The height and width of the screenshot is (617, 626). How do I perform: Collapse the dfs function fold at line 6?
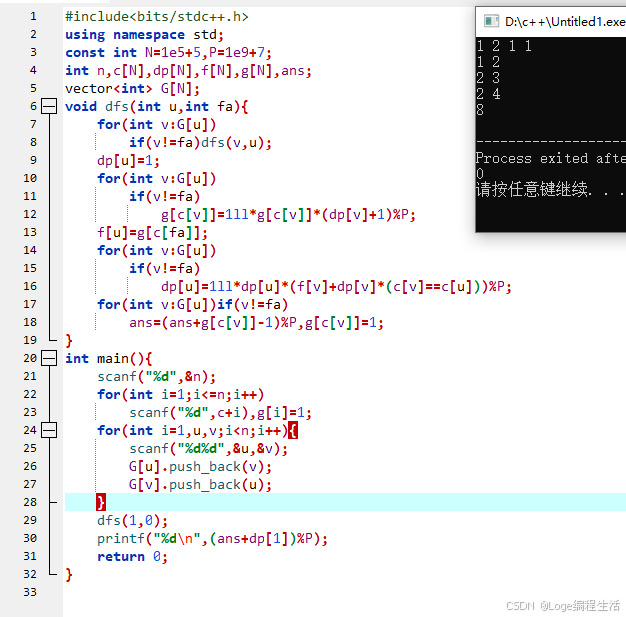[49, 106]
